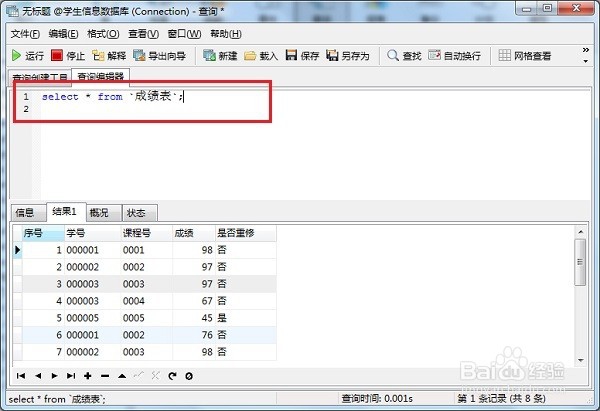Click the 序号 column header
Screen dimensions: 600x411
point(43,233)
